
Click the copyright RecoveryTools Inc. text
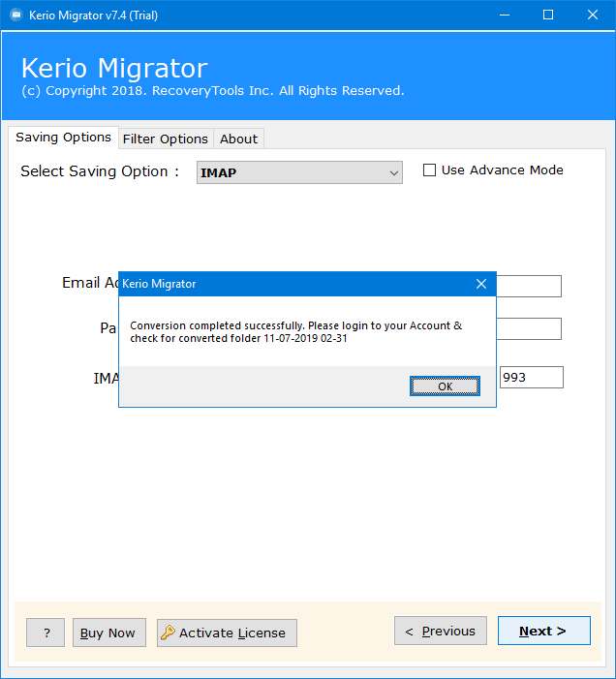point(212,91)
